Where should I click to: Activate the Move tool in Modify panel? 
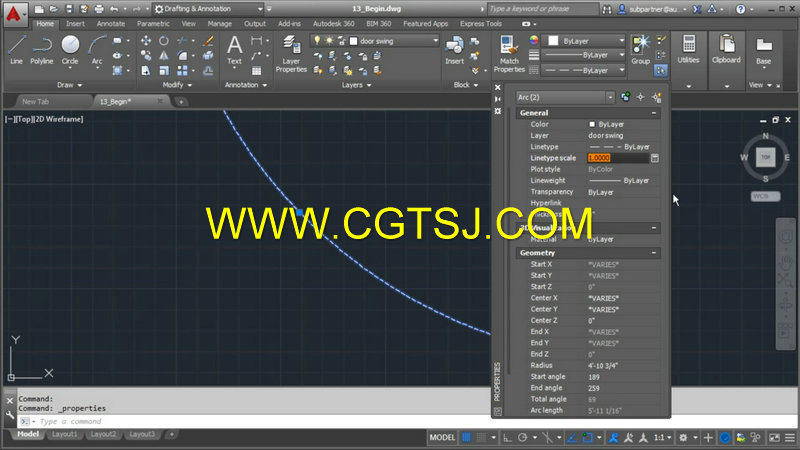point(146,41)
